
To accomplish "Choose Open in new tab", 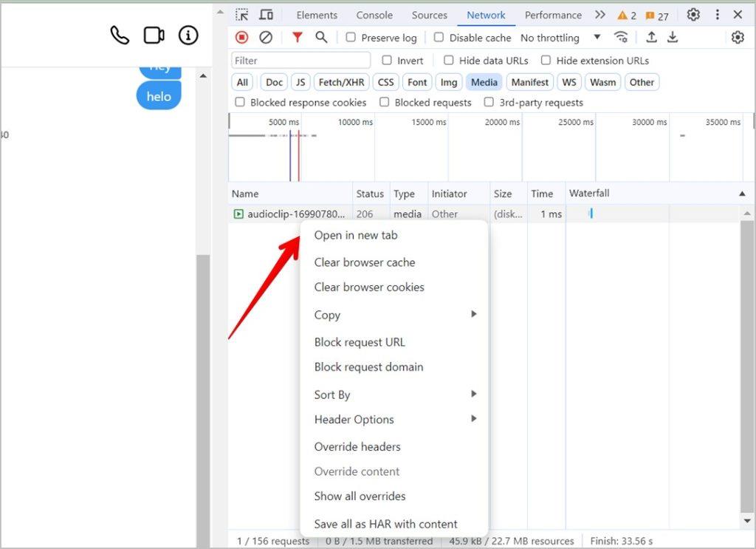I will (x=356, y=236).
